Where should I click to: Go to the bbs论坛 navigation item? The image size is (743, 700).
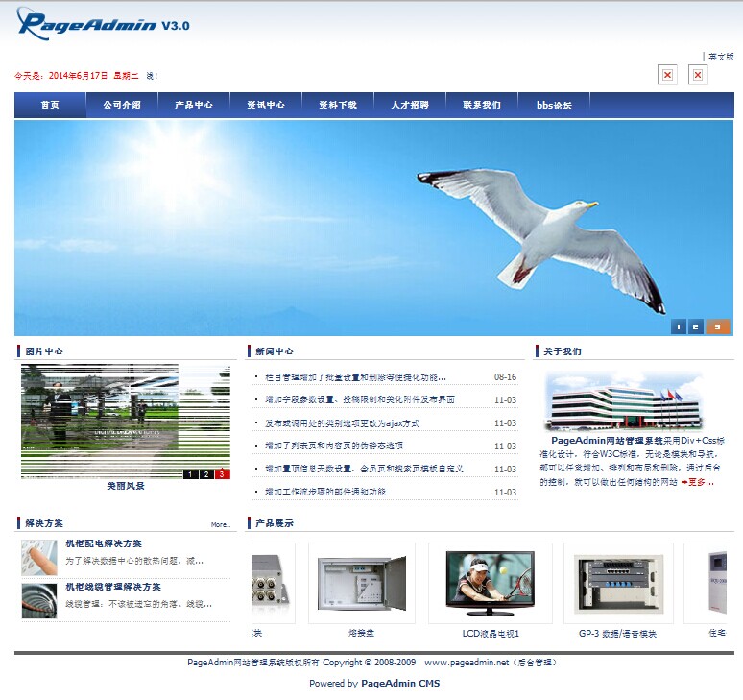click(554, 105)
